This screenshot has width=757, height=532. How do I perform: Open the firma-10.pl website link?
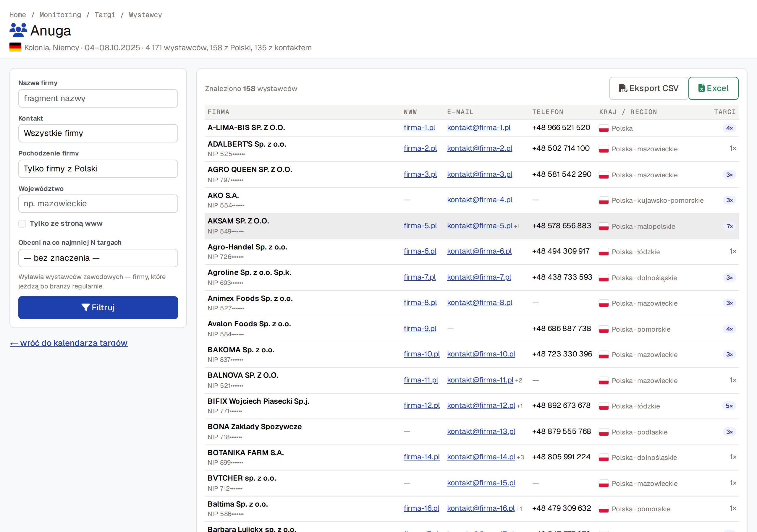422,354
